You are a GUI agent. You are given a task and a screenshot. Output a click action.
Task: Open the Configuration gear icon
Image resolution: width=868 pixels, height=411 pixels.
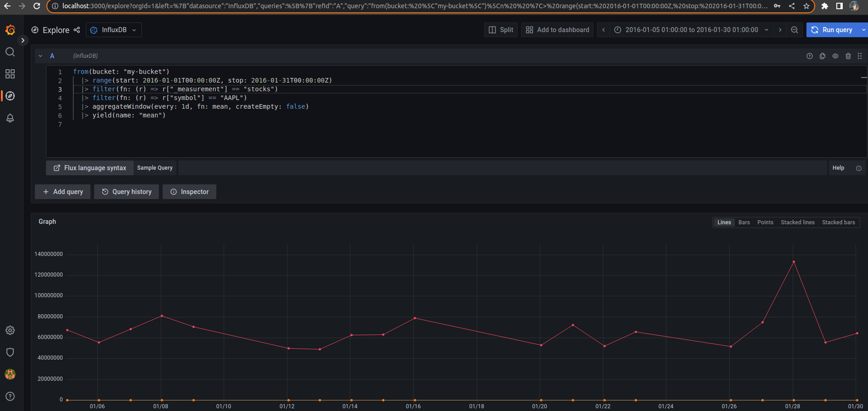click(x=10, y=330)
